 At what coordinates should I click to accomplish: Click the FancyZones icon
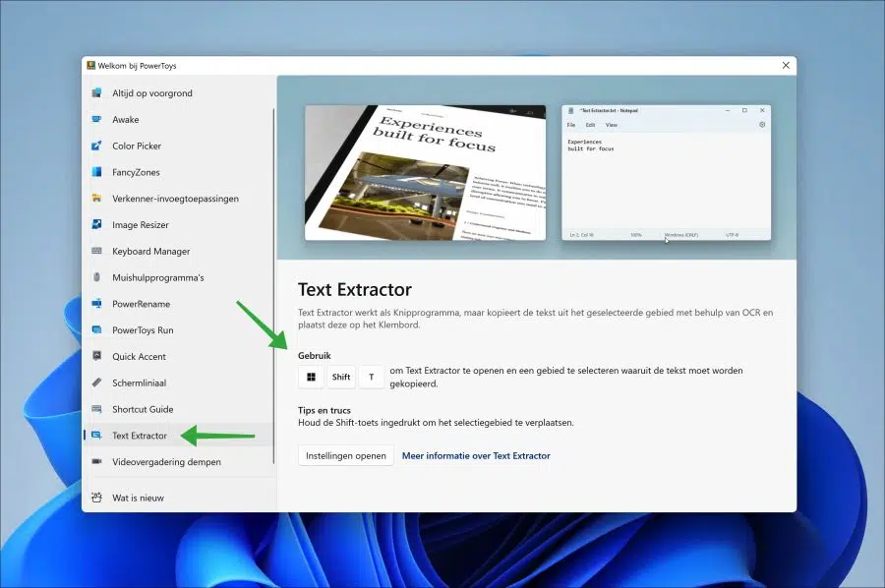[96, 171]
